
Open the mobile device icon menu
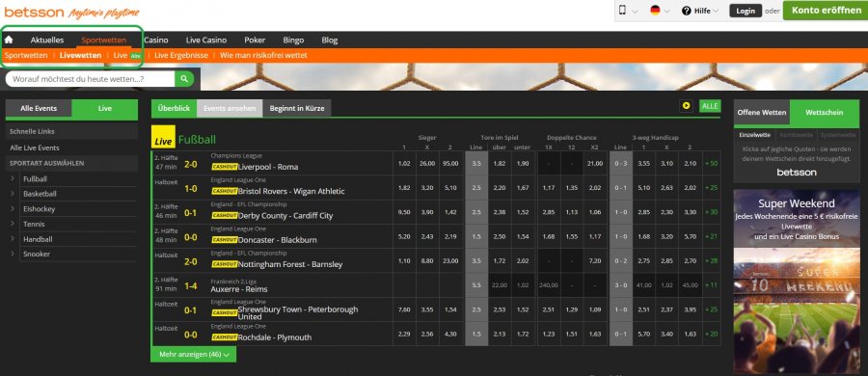(623, 11)
